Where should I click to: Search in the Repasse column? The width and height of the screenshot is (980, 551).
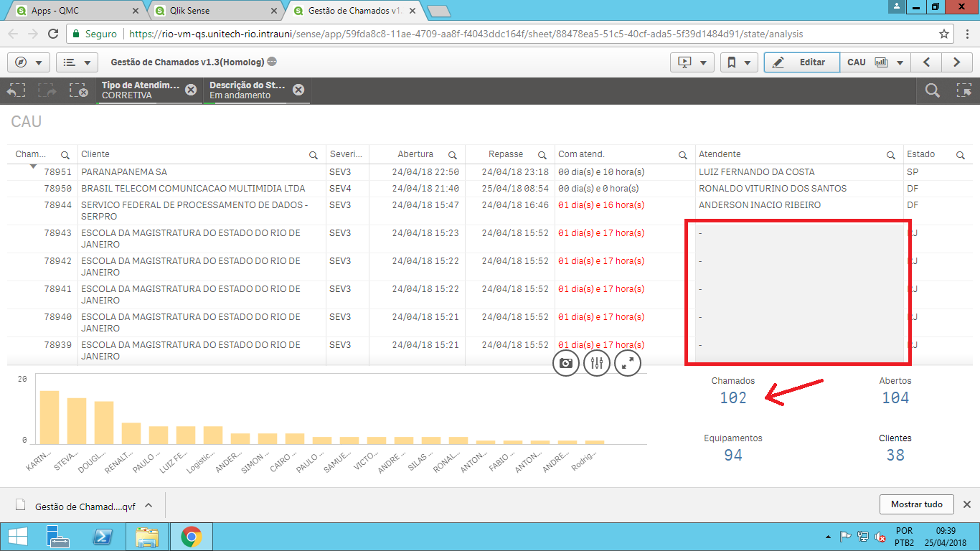542,155
